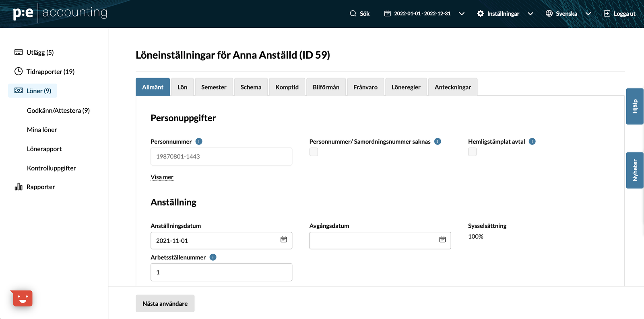Click the Sök search label
The height and width of the screenshot is (319, 644).
pos(365,14)
